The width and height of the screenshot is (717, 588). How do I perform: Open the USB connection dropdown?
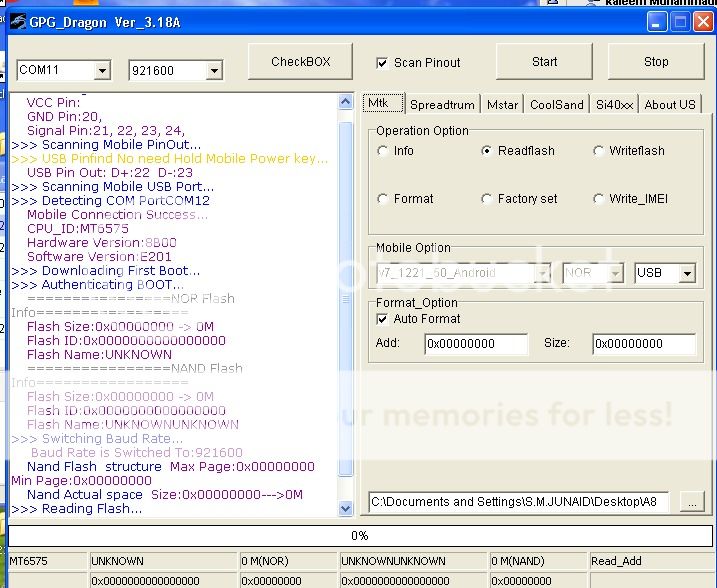point(687,273)
